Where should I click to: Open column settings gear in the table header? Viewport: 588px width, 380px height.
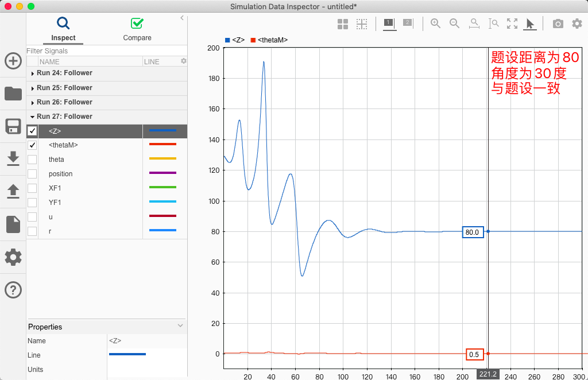click(x=183, y=61)
